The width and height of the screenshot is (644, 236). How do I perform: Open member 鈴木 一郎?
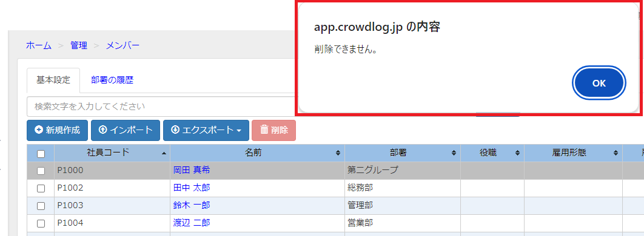(192, 205)
